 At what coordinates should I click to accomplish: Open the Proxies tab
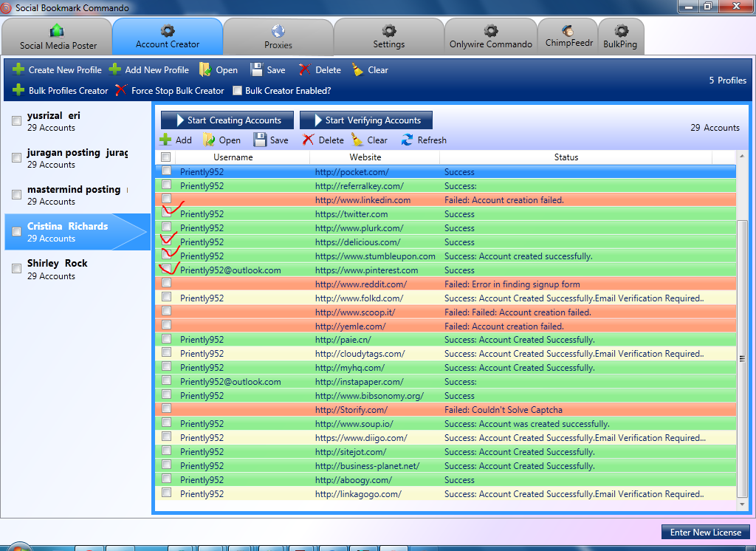(278, 37)
